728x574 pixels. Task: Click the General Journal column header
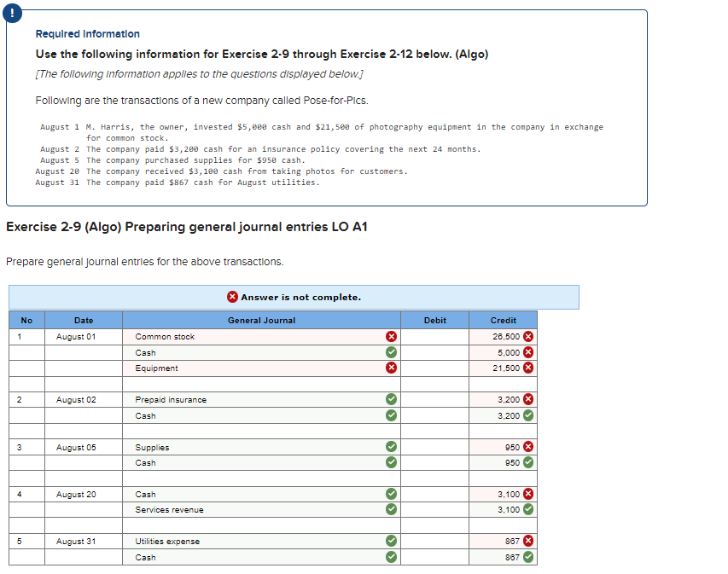pyautogui.click(x=261, y=320)
